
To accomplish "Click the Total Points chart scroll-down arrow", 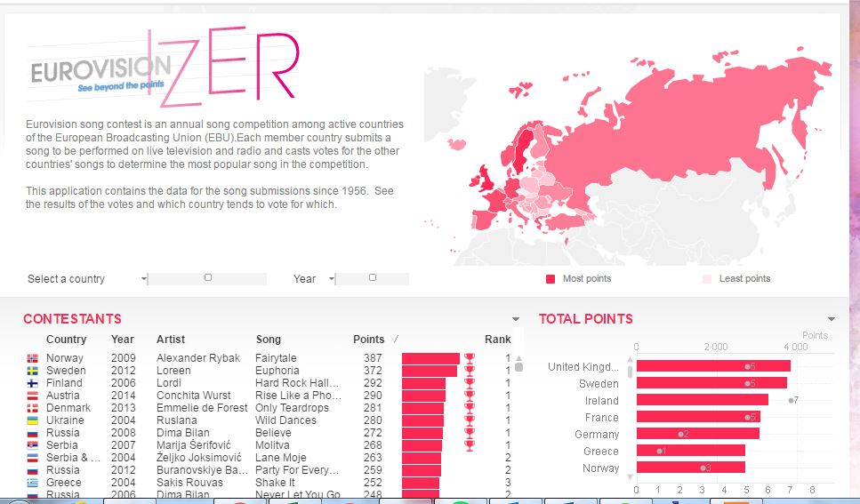I will [x=630, y=476].
